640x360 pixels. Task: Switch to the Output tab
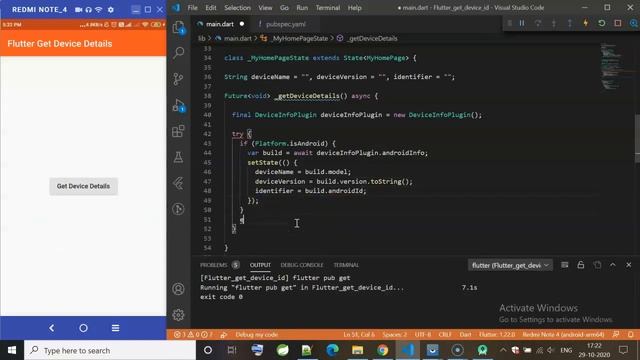260,265
